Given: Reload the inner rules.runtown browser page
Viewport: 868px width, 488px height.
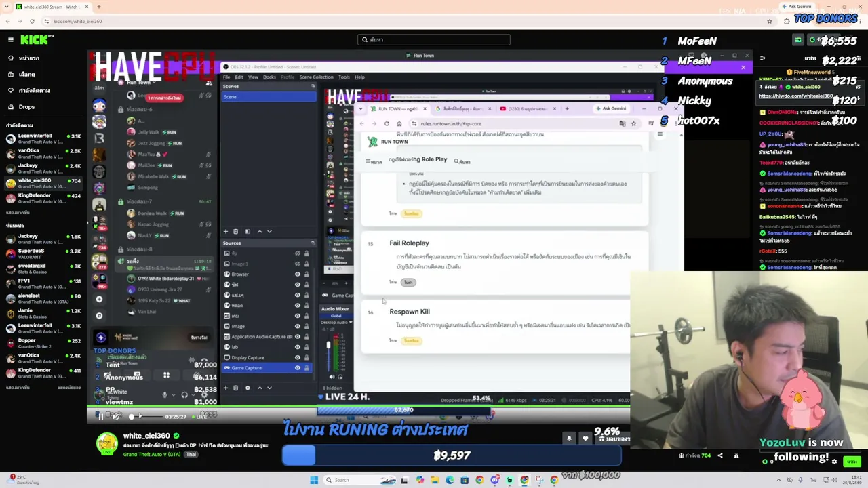Looking at the screenshot, I should click(x=387, y=123).
